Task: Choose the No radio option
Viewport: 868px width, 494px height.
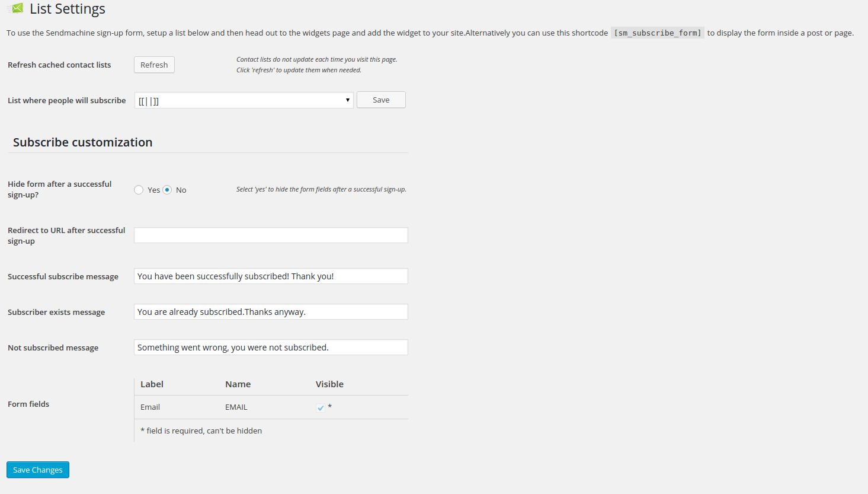Action: (x=168, y=190)
